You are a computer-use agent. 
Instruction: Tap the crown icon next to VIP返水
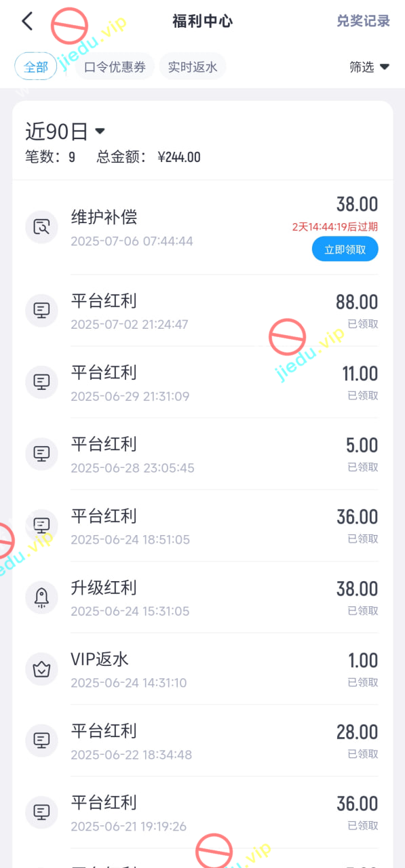point(42,669)
